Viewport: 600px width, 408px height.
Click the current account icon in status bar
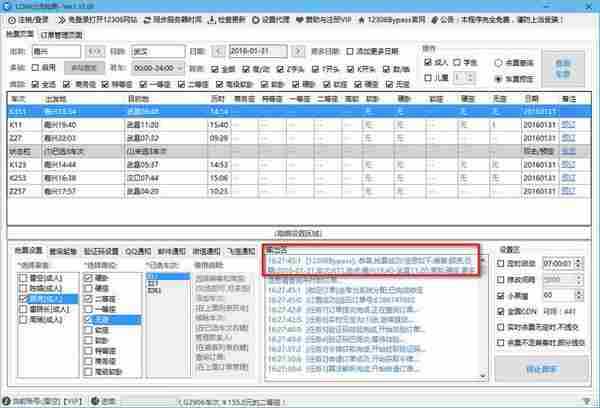point(6,401)
